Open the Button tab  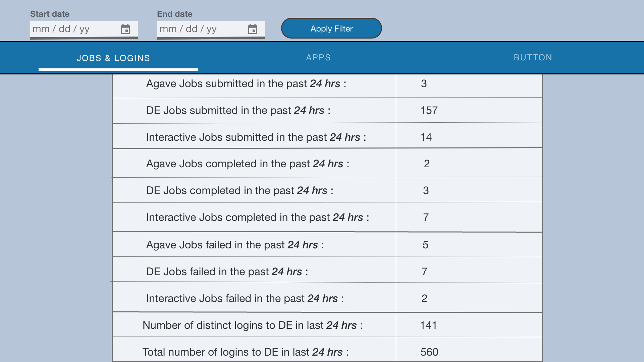[533, 58]
